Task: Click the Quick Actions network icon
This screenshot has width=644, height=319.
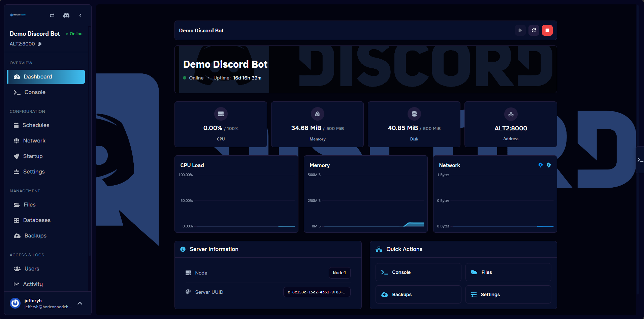Action: [379, 249]
